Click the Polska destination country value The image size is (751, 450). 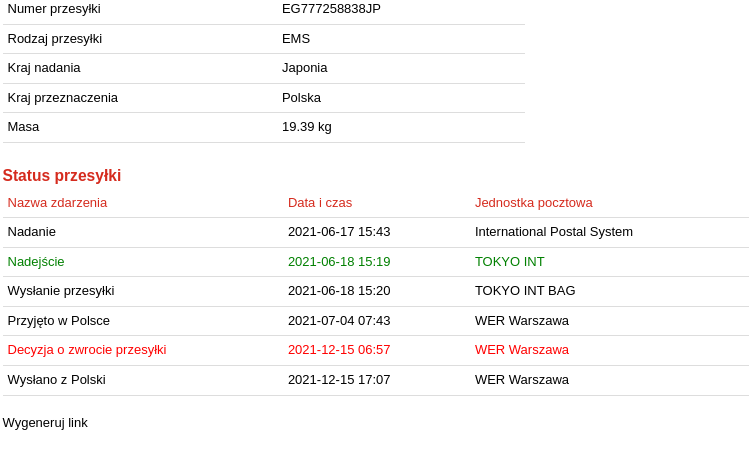(301, 98)
